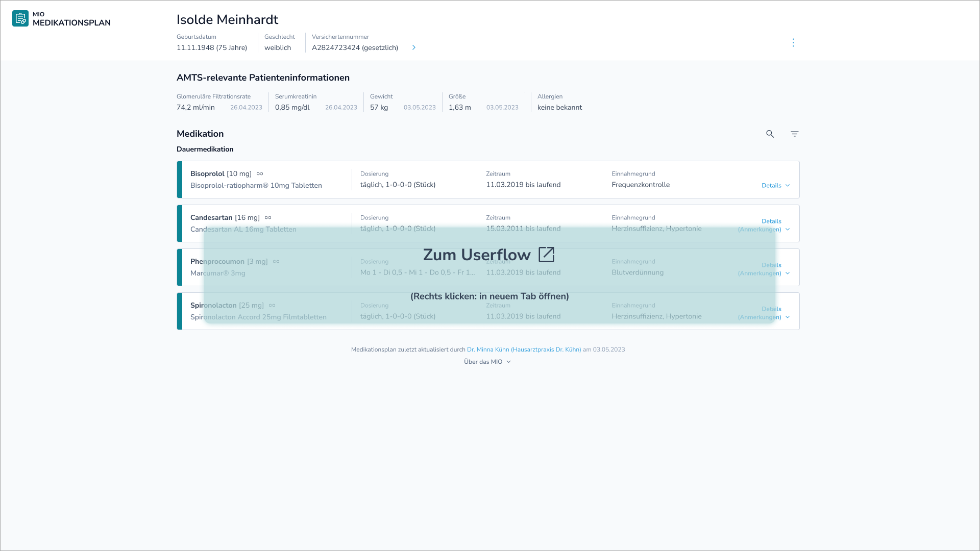Open the three-dot patient options menu
Image resolution: width=980 pixels, height=551 pixels.
793,42
